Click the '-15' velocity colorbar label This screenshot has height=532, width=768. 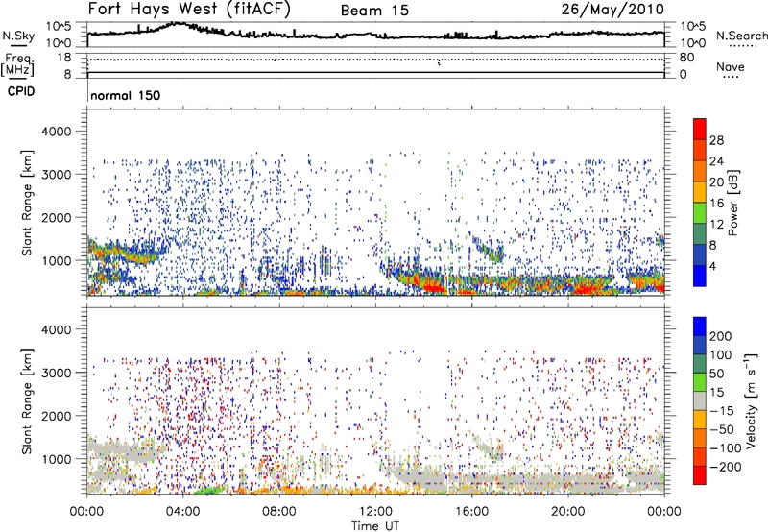723,411
